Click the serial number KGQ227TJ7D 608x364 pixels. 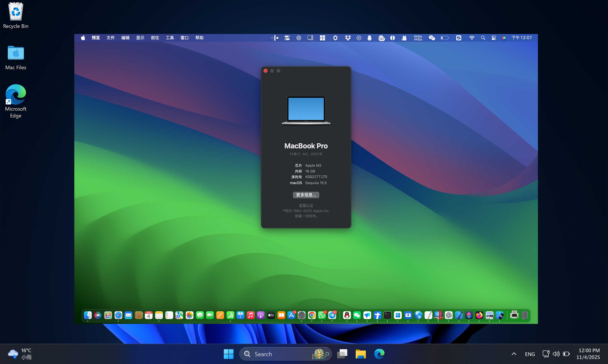(x=316, y=177)
